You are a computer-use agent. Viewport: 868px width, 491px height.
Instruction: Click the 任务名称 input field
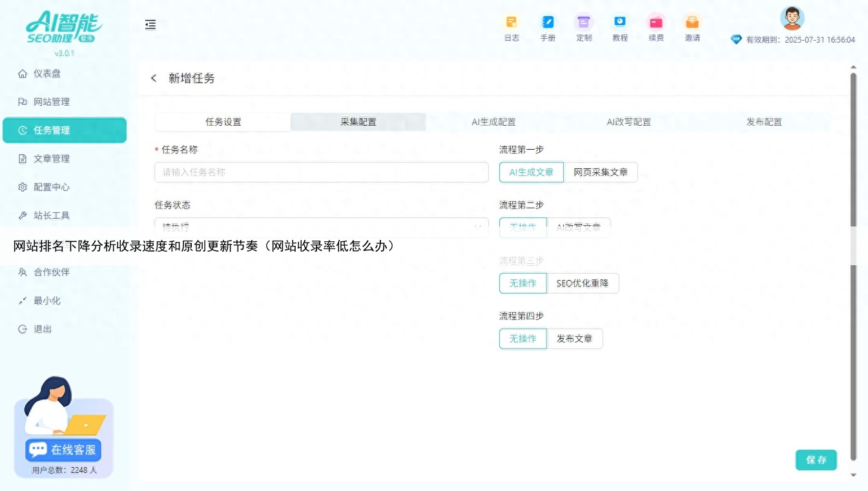[x=322, y=172]
